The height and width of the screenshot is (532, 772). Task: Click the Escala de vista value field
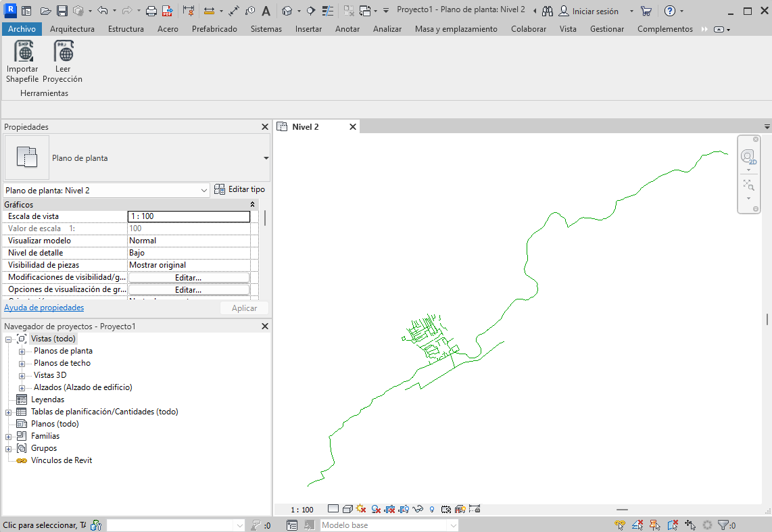189,216
